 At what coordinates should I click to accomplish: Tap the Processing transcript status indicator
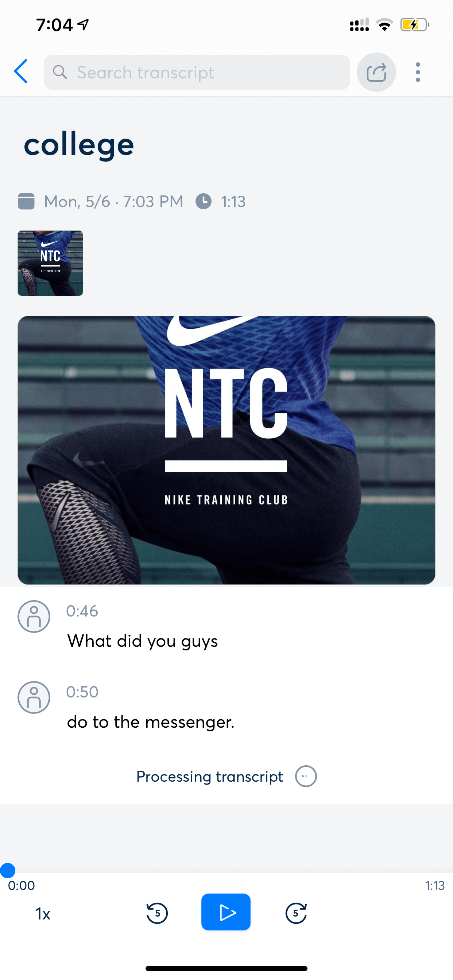(226, 776)
